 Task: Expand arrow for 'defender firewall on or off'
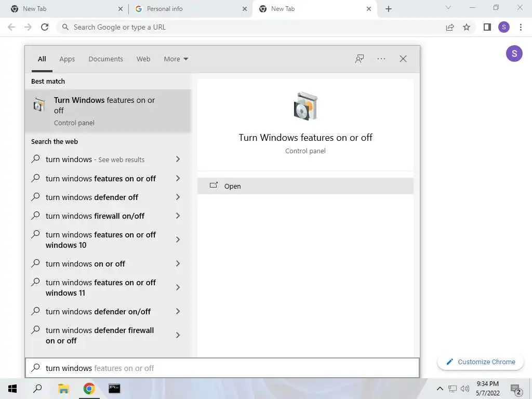pos(178,335)
